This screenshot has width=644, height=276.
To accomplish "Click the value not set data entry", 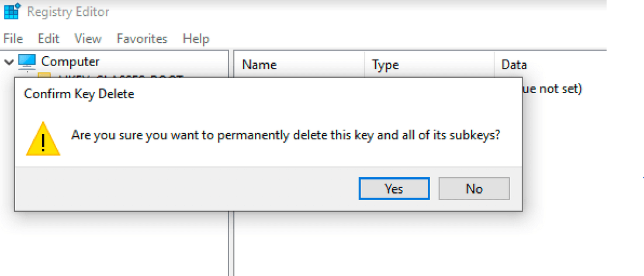I will [552, 89].
